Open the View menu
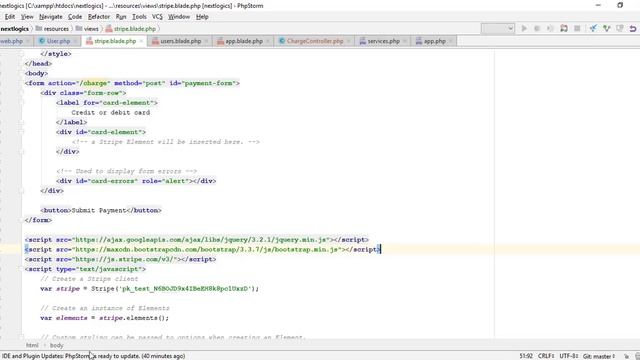The width and height of the screenshot is (640, 360). pos(27,17)
